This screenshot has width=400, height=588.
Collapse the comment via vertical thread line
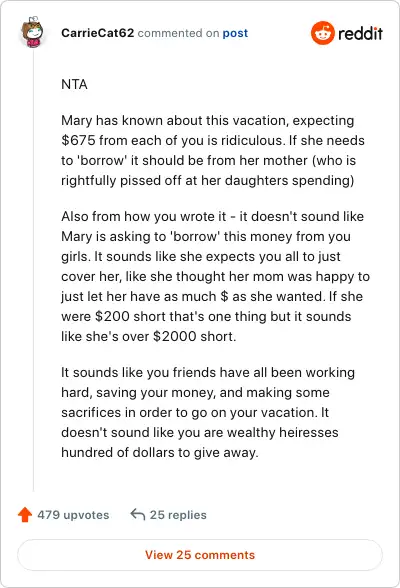33,270
